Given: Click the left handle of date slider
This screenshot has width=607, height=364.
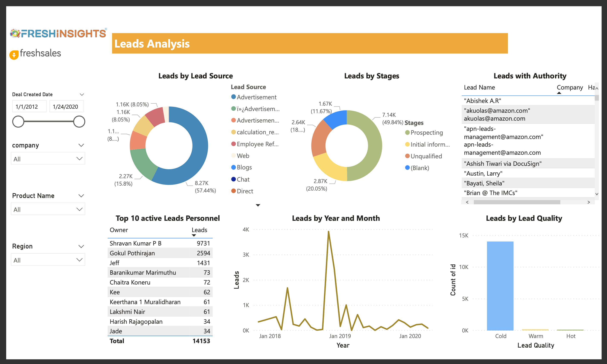Looking at the screenshot, I should (x=18, y=122).
